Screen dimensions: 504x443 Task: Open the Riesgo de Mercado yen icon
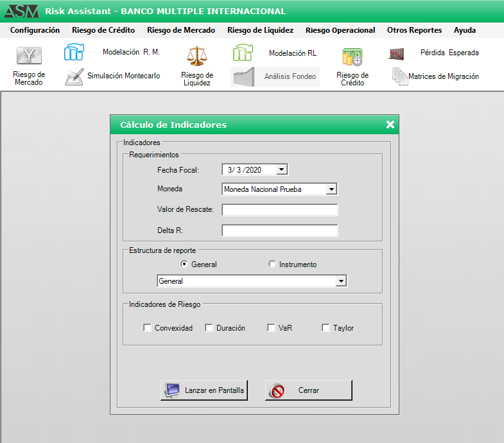pyautogui.click(x=28, y=56)
